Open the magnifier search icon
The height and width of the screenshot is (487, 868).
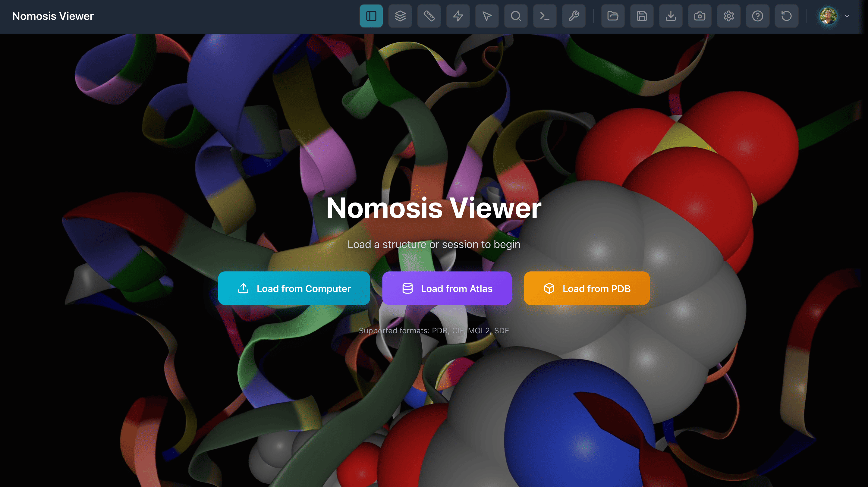click(516, 16)
